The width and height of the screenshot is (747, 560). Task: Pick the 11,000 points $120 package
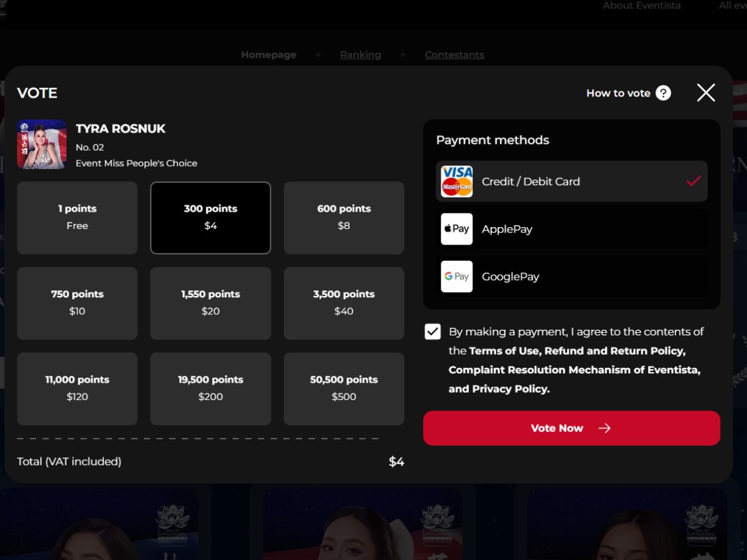pos(77,388)
